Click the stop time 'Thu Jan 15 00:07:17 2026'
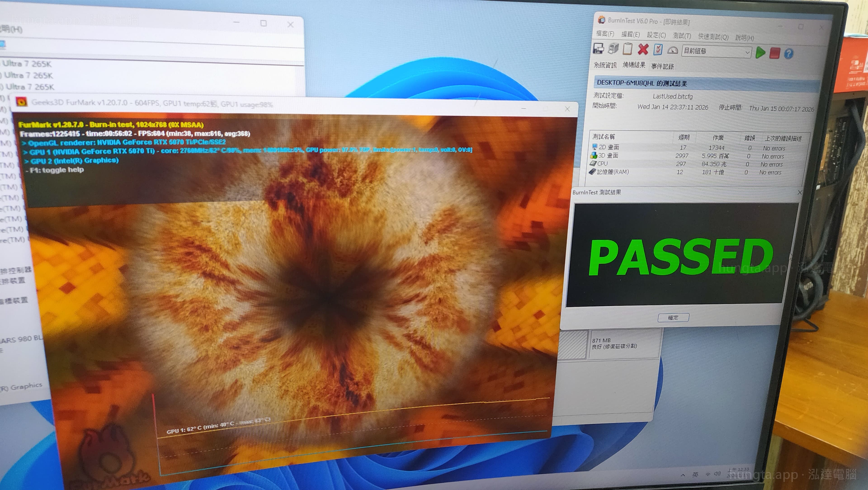The image size is (868, 490). [782, 109]
